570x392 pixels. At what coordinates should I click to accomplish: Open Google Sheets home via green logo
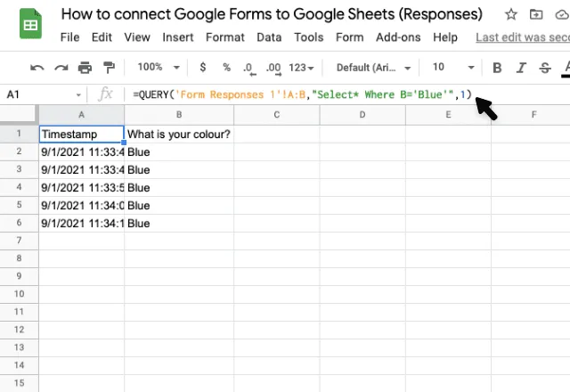(30, 24)
